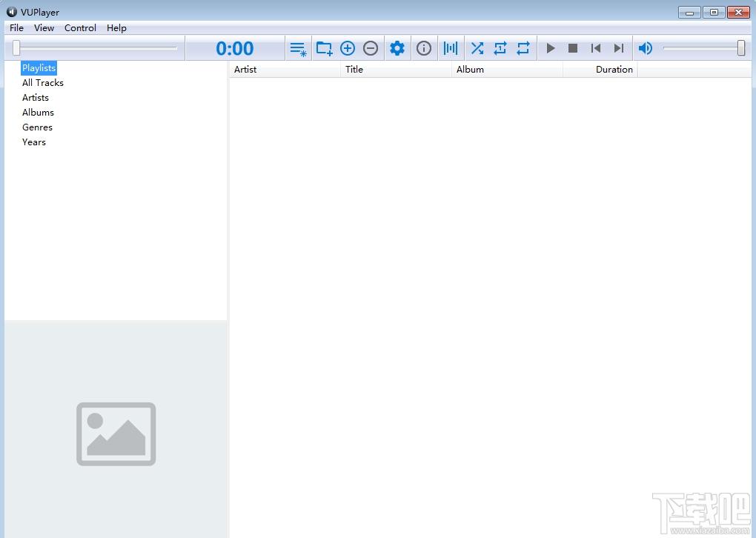Sort by the Duration column header

[x=600, y=70]
